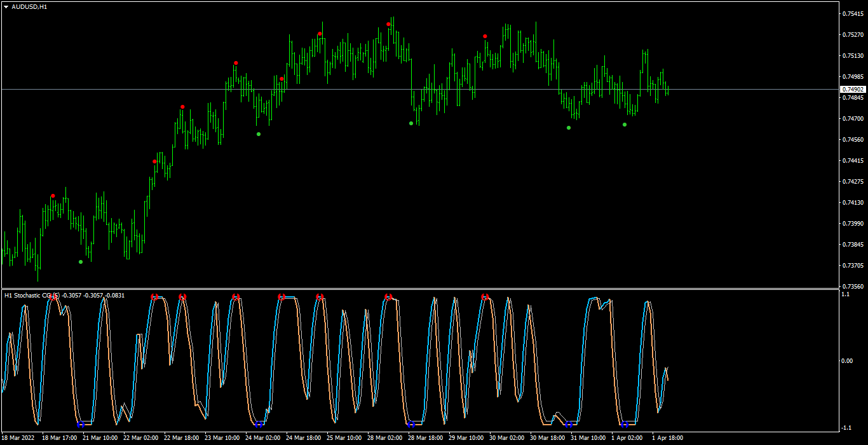The width and height of the screenshot is (868, 445).
Task: Click the 0.75130 price axis label
Action: [x=852, y=56]
